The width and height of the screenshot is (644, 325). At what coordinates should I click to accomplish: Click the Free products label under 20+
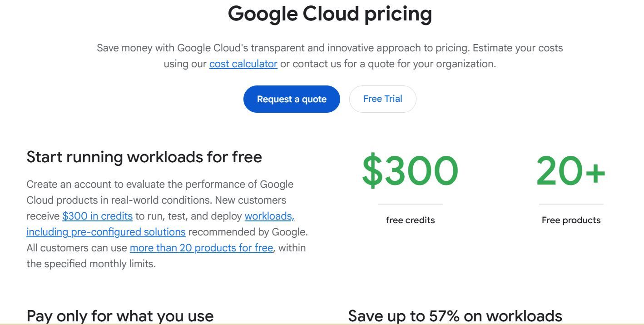click(x=571, y=220)
